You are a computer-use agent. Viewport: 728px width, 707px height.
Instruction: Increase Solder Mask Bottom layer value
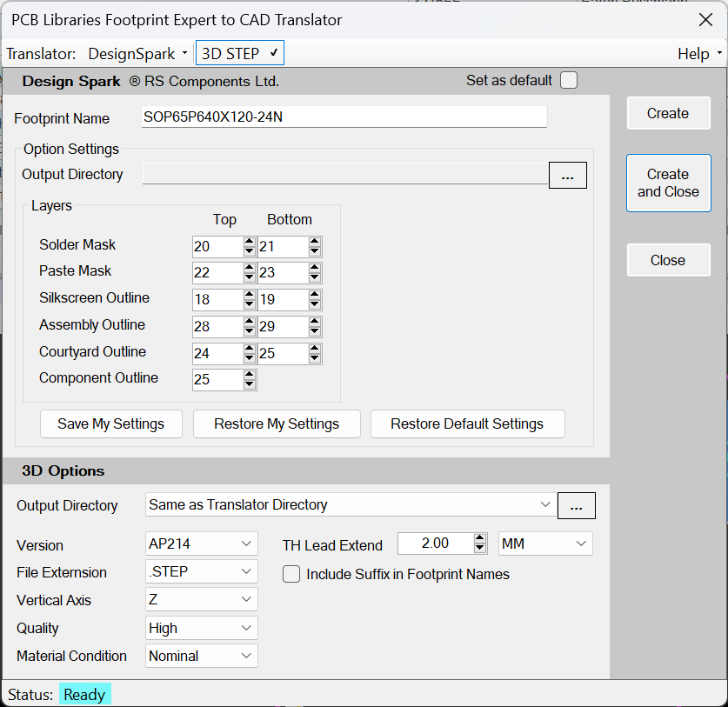point(314,242)
